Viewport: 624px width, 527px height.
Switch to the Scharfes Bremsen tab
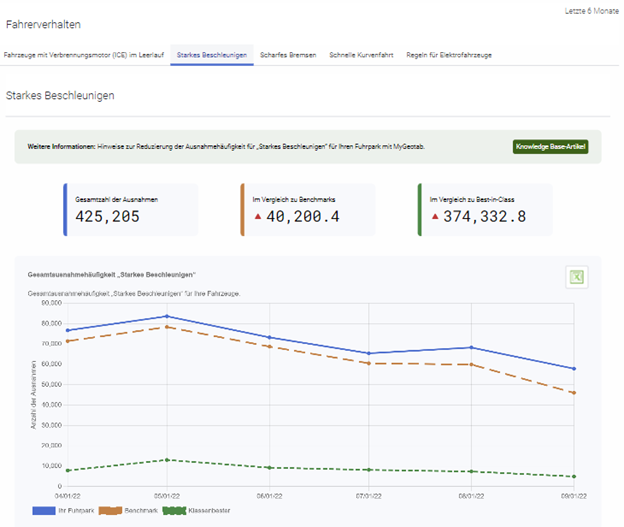click(288, 55)
